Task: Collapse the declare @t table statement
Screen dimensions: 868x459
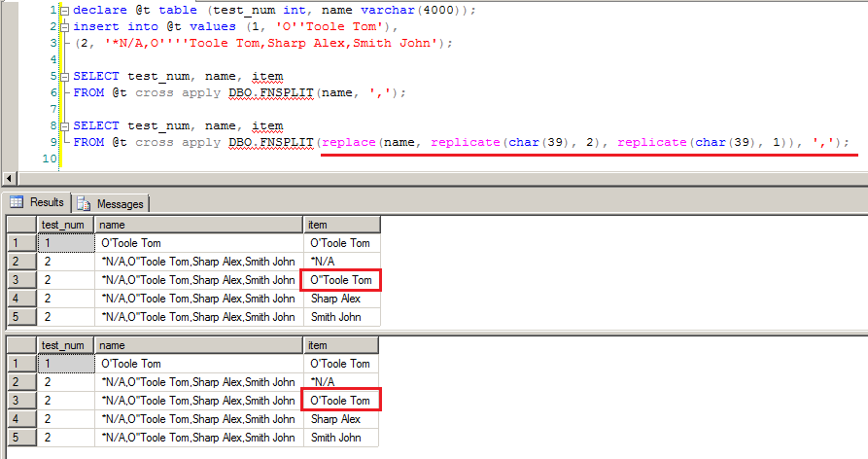Action: coord(65,10)
